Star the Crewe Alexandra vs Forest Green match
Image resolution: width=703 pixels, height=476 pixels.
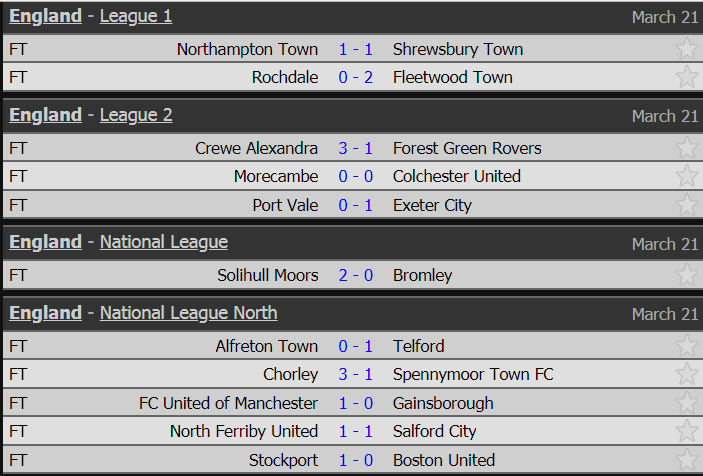[687, 147]
